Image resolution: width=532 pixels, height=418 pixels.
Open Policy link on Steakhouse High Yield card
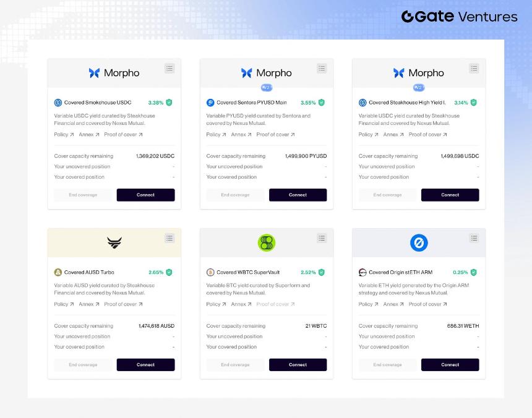pos(369,135)
